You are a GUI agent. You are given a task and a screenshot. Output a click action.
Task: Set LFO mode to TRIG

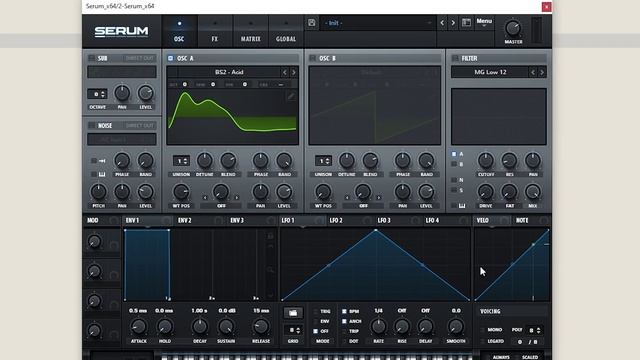pos(316,311)
